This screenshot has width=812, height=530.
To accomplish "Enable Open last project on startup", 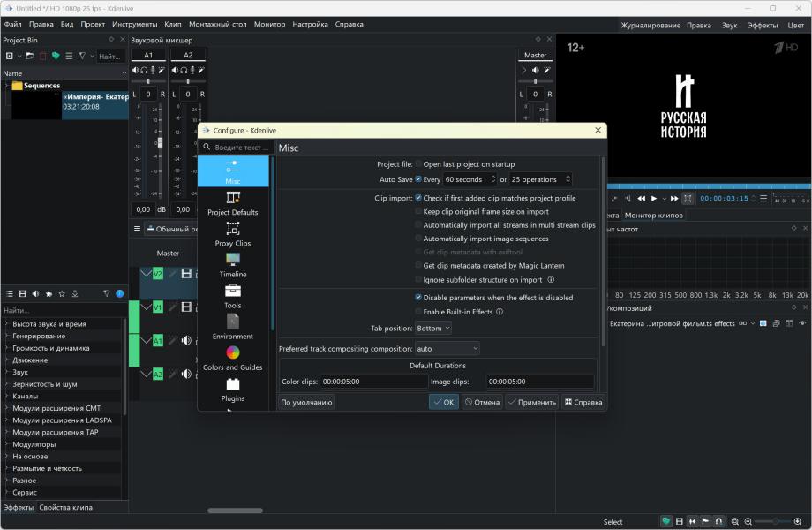I will coord(418,164).
